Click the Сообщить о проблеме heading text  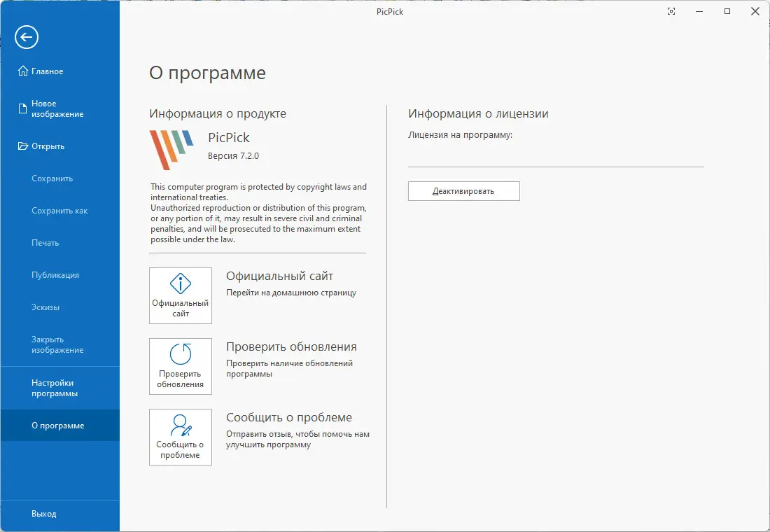(288, 417)
